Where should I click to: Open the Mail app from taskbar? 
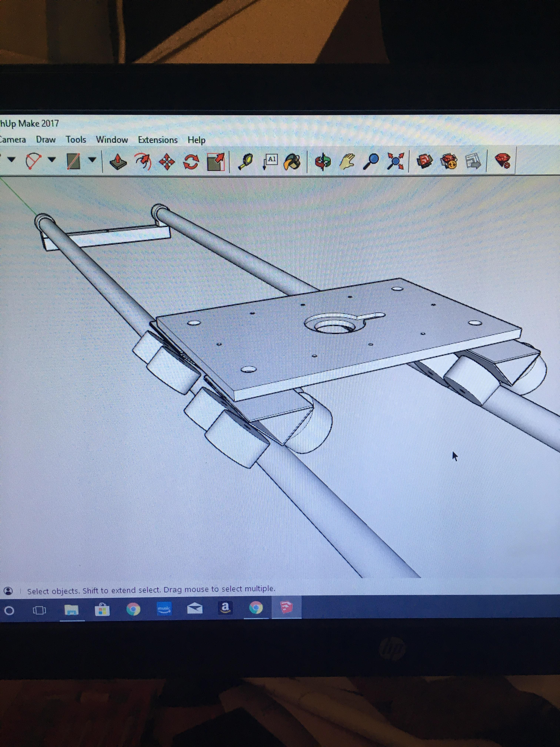[195, 608]
